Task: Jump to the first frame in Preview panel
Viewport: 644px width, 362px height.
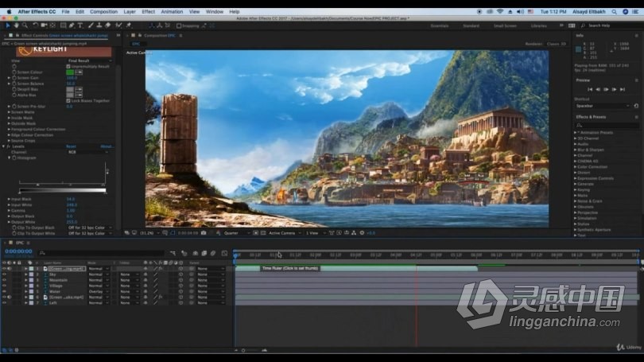Action: 590,90
